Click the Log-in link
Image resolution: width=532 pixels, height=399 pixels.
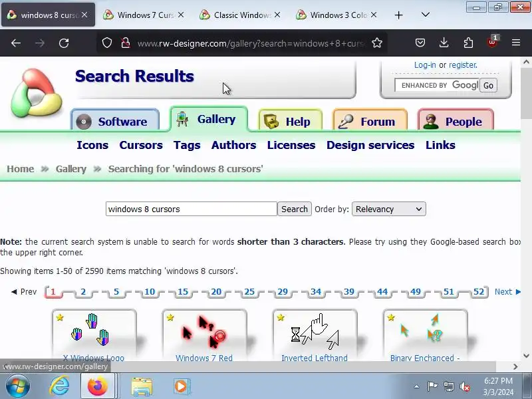point(425,65)
